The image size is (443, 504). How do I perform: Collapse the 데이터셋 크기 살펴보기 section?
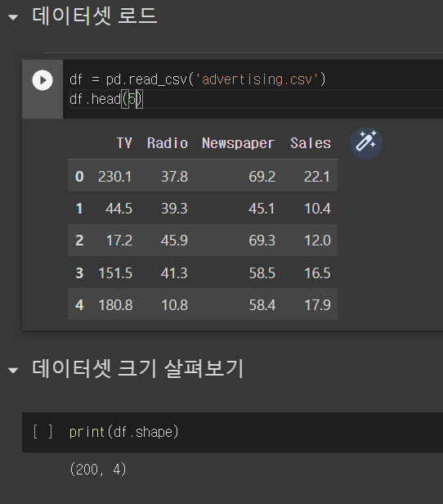(13, 371)
